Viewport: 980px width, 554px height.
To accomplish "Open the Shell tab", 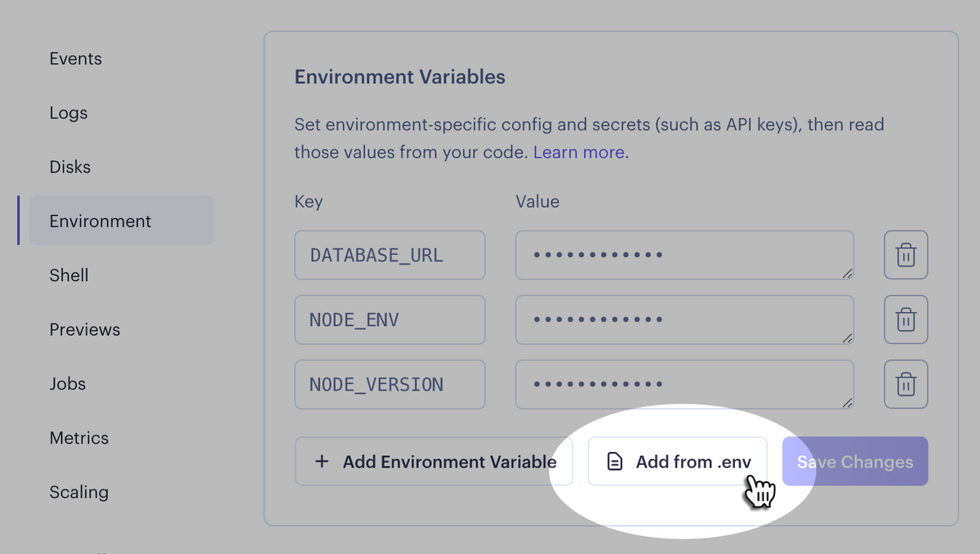I will (69, 275).
